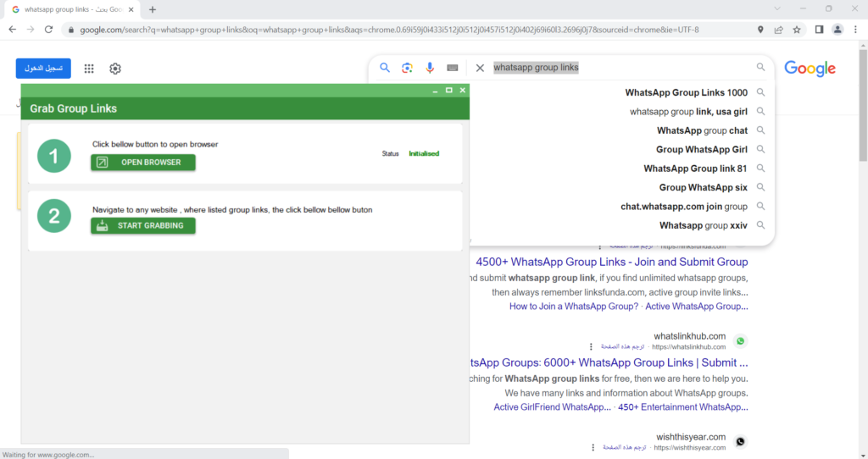This screenshot has width=868, height=459.
Task: Click the OPEN BROWSER button
Action: 142,162
